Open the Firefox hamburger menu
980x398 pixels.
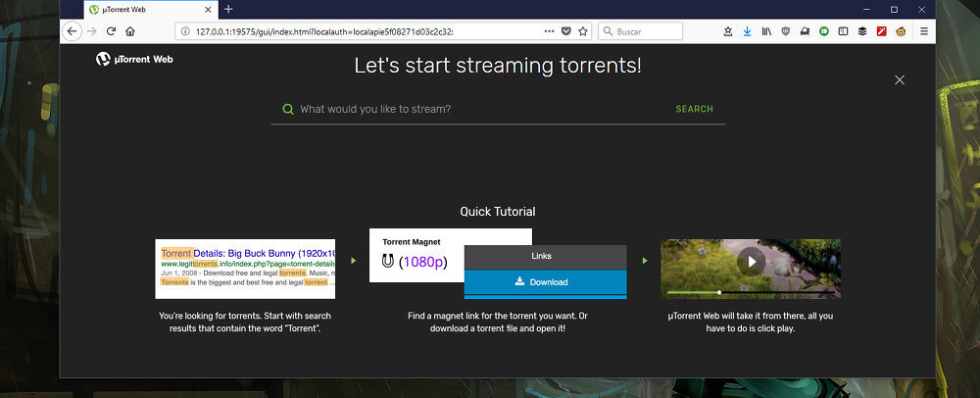[x=924, y=31]
